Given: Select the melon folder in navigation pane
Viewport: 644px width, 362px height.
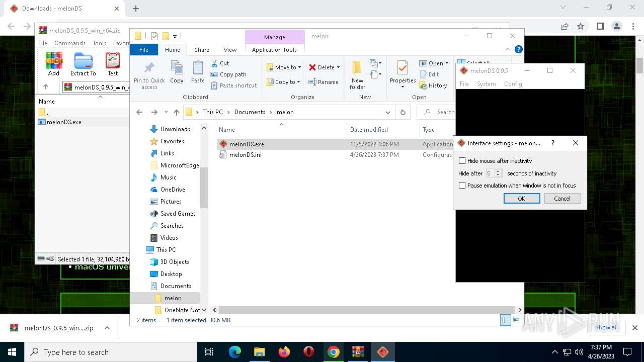Looking at the screenshot, I should (168, 298).
